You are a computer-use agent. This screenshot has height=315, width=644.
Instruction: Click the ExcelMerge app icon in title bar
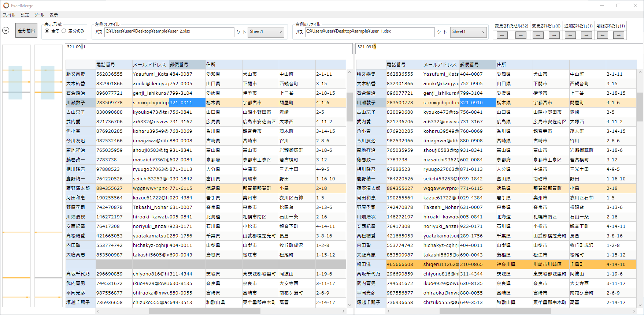pyautogui.click(x=6, y=5)
